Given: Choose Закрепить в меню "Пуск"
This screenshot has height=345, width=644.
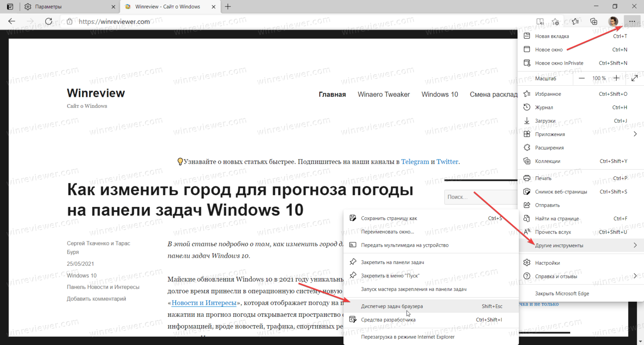Looking at the screenshot, I should click(x=431, y=276).
